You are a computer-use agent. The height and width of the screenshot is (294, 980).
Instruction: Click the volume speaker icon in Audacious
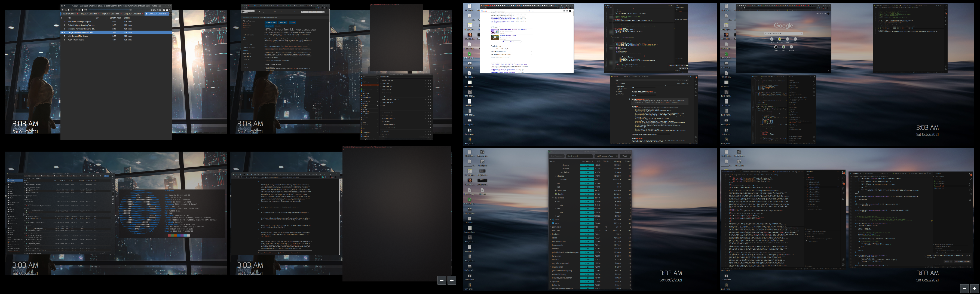170,10
